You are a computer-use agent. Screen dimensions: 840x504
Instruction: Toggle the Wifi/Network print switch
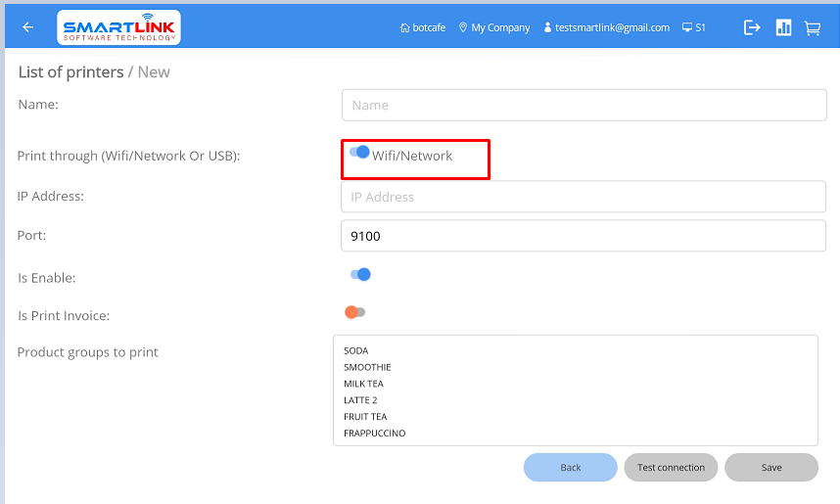pos(359,153)
